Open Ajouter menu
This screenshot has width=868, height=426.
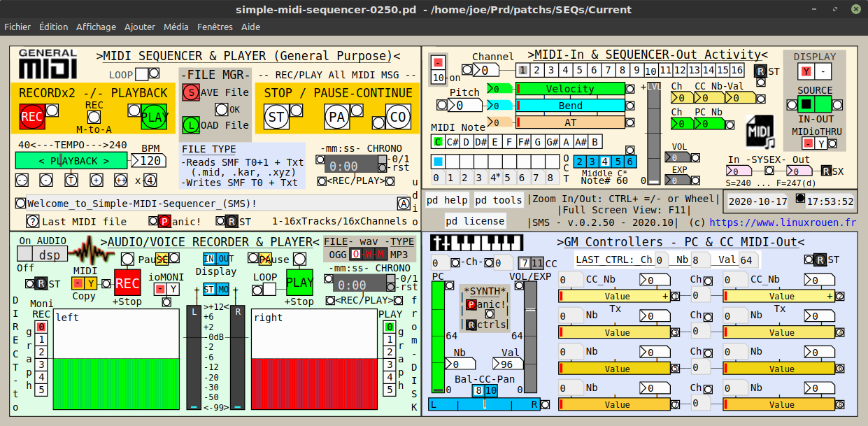140,27
